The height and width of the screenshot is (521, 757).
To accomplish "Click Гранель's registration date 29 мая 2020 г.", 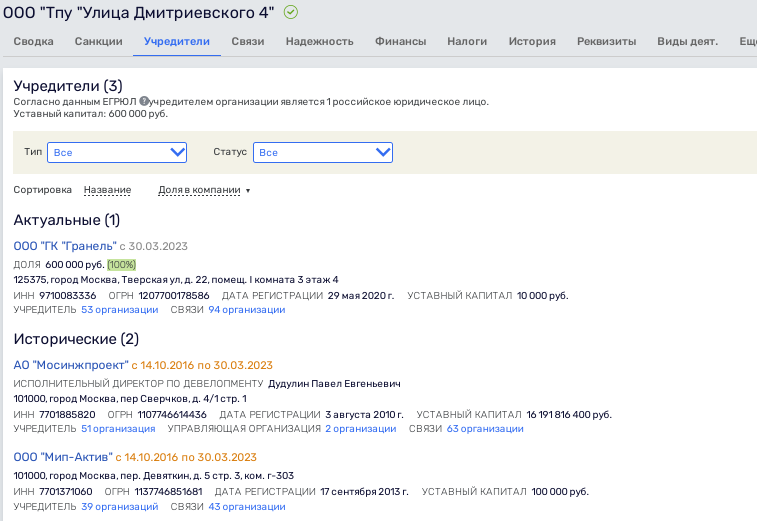I will coord(361,296).
